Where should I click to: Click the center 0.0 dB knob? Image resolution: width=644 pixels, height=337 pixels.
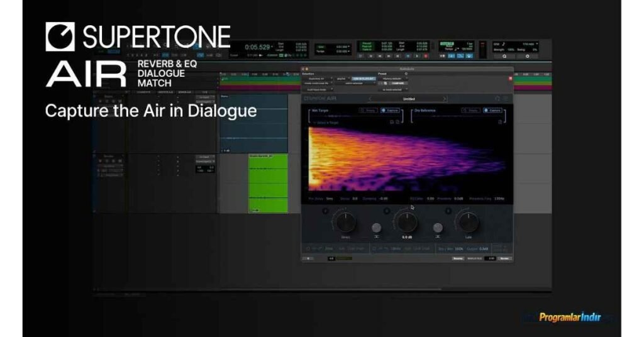[407, 223]
